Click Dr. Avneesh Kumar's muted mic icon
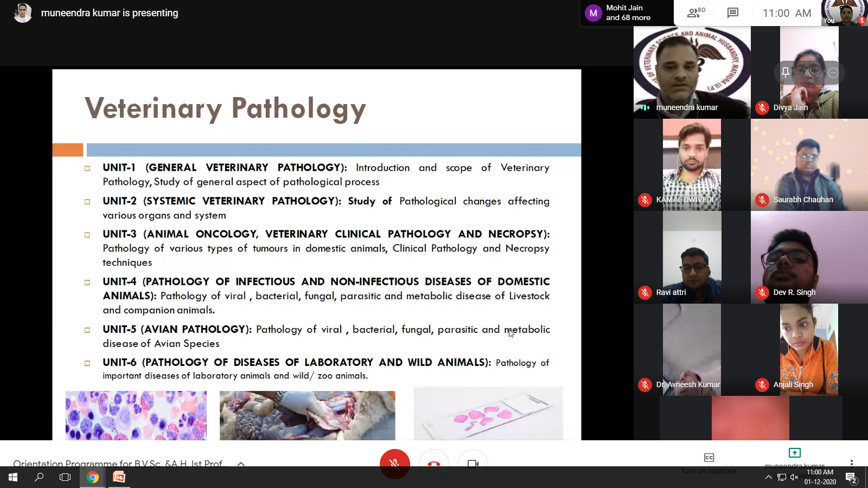The height and width of the screenshot is (488, 868). (x=644, y=384)
